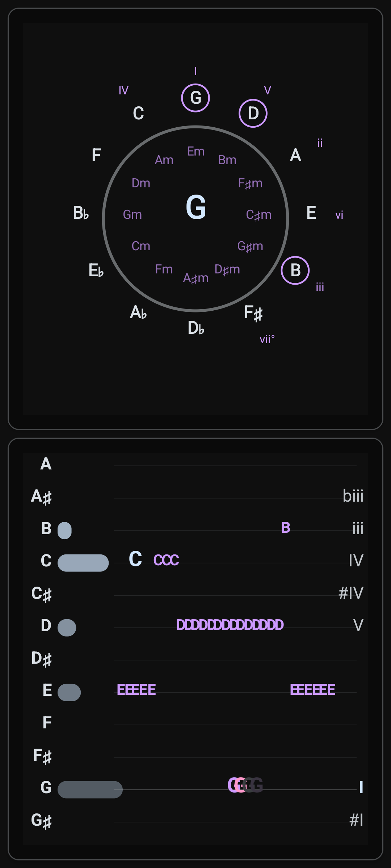Screen dimensions: 391x868
Task: Select C major on the circle of fifths
Action: [x=138, y=113]
